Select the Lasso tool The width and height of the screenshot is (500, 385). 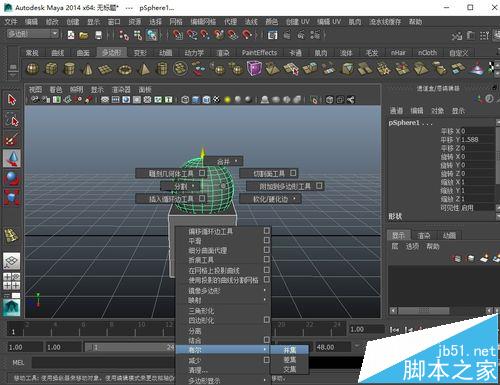[x=12, y=119]
